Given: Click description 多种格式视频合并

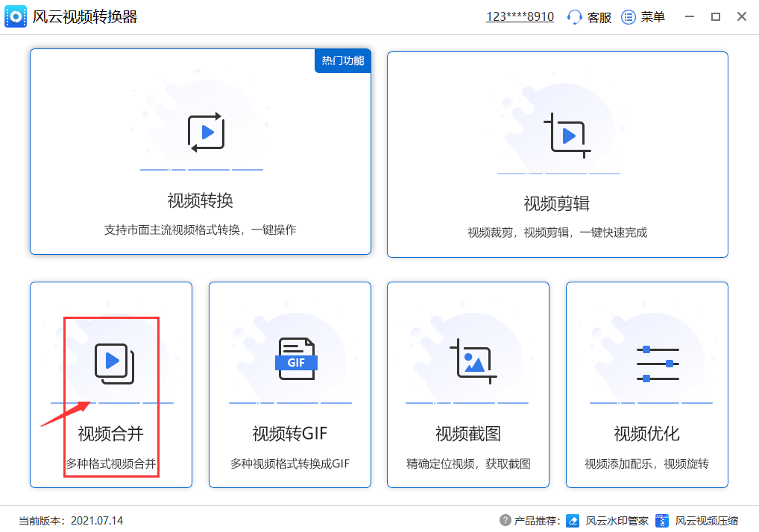Looking at the screenshot, I should coord(111,463).
